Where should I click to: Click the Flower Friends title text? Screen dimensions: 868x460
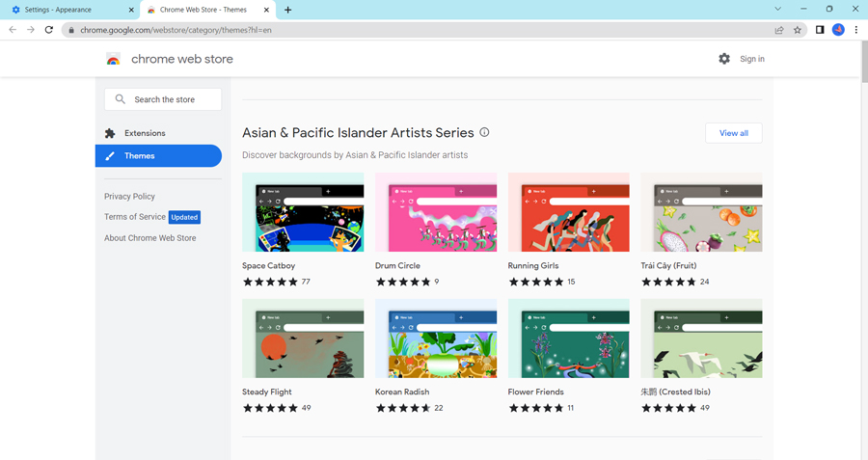536,392
